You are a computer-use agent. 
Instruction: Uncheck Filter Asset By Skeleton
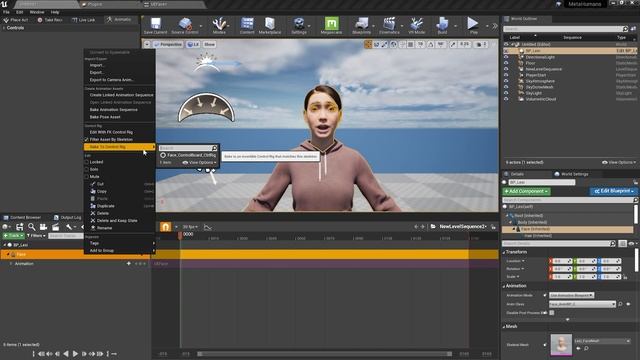point(87,140)
